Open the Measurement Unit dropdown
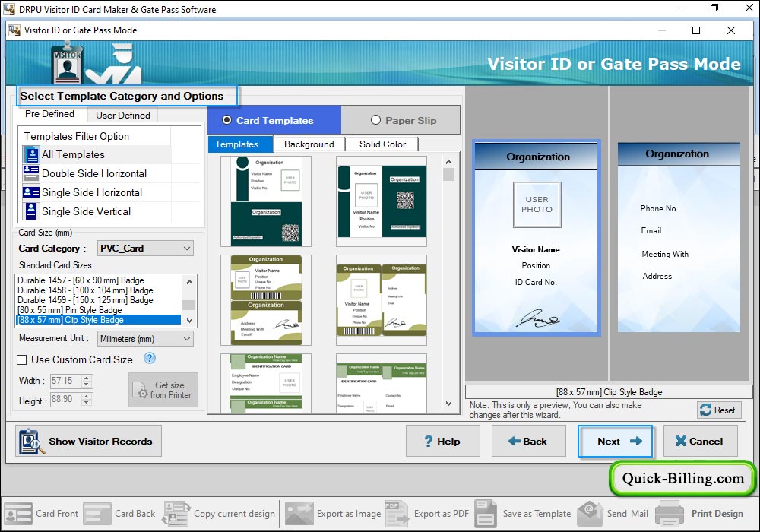Screen dimensions: 760x532 (145, 339)
